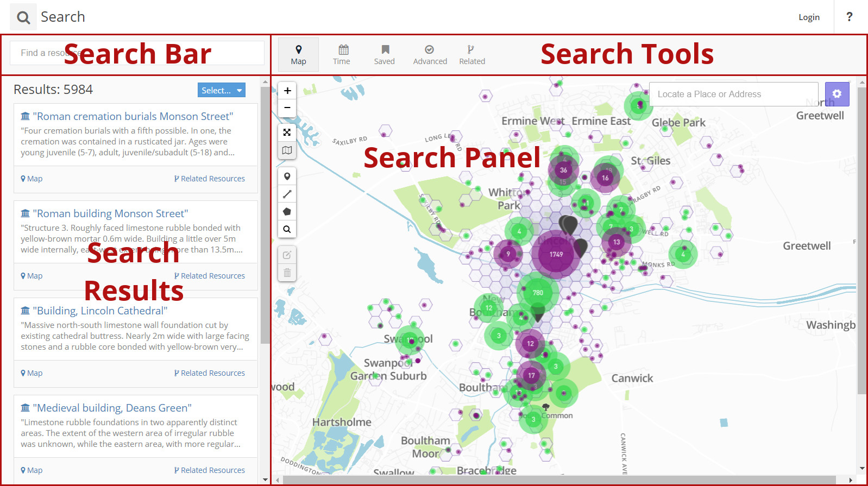Select the draw point marker tool

pyautogui.click(x=287, y=176)
